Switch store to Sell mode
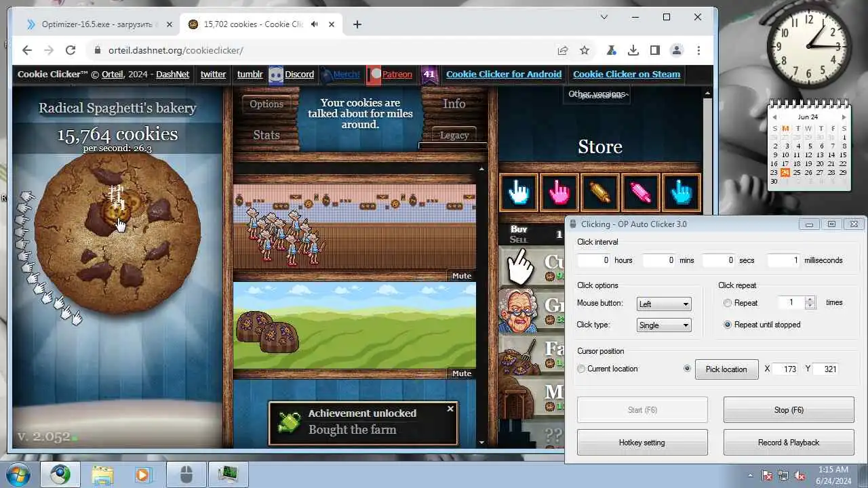 [519, 239]
